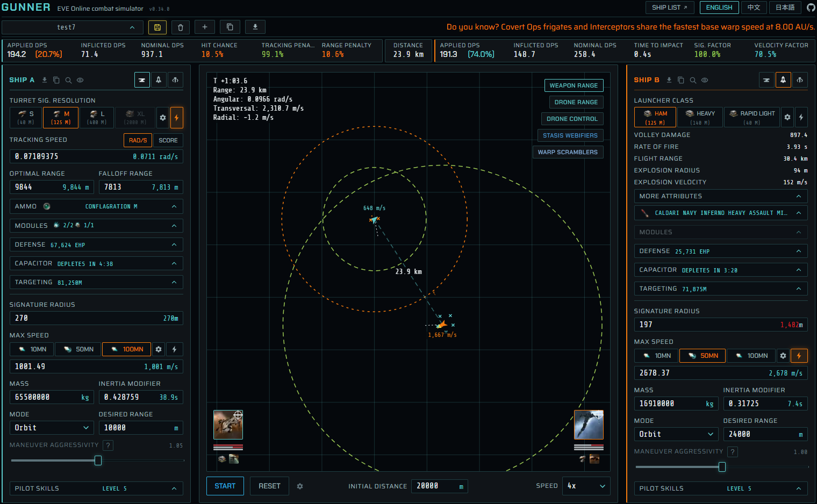The width and height of the screenshot is (817, 504).
Task: Click the Start simulation button
Action: click(225, 486)
